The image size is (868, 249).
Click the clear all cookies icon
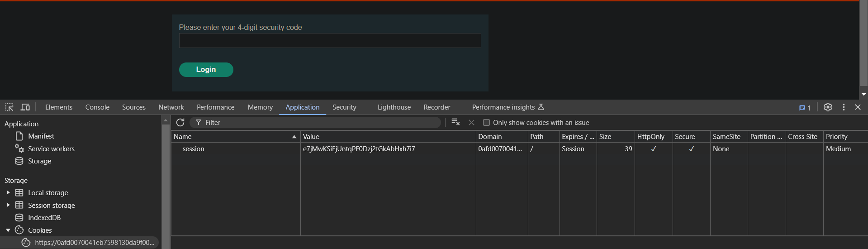pyautogui.click(x=455, y=122)
